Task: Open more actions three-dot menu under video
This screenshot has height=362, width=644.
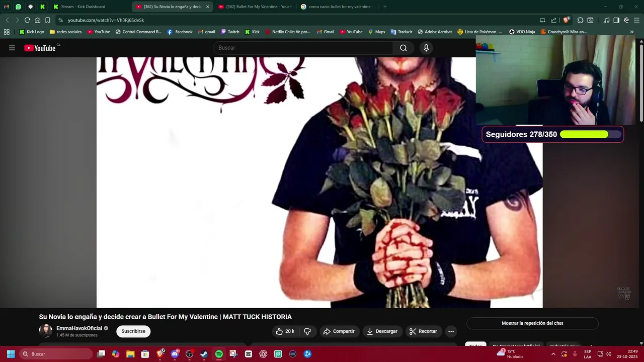Action: click(451, 331)
